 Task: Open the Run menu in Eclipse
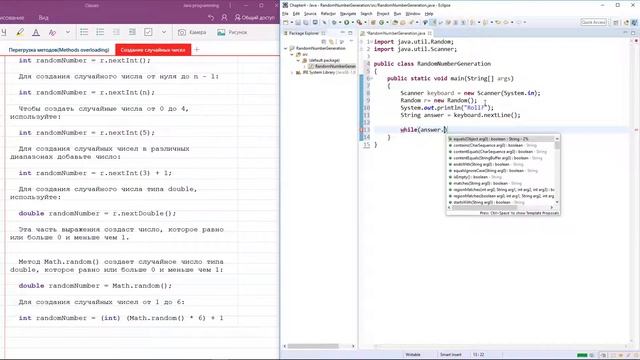397,14
